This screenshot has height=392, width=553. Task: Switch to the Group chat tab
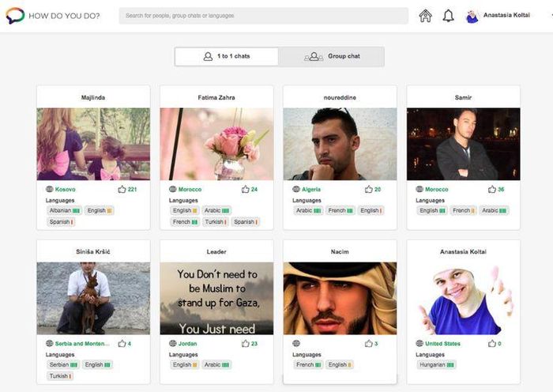point(332,57)
